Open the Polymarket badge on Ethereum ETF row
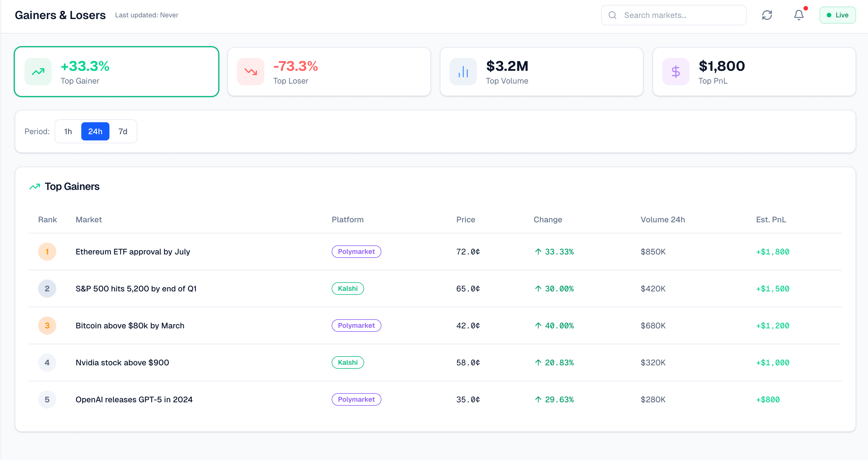The width and height of the screenshot is (868, 460). click(356, 251)
